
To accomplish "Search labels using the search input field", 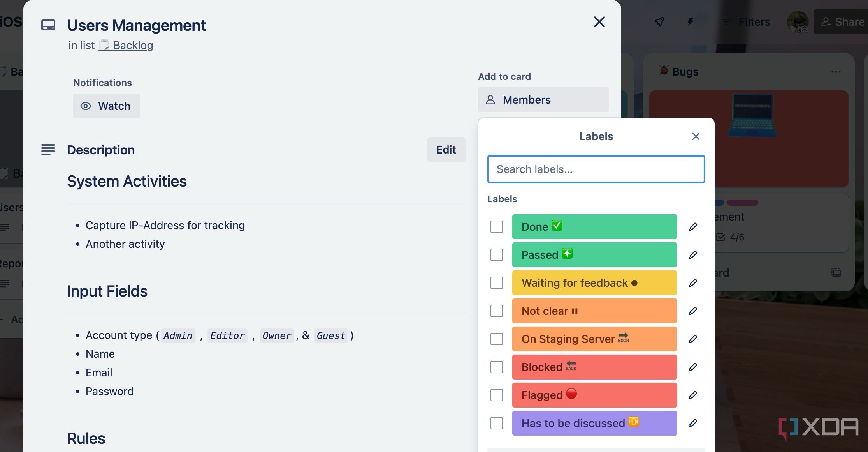I will point(595,169).
